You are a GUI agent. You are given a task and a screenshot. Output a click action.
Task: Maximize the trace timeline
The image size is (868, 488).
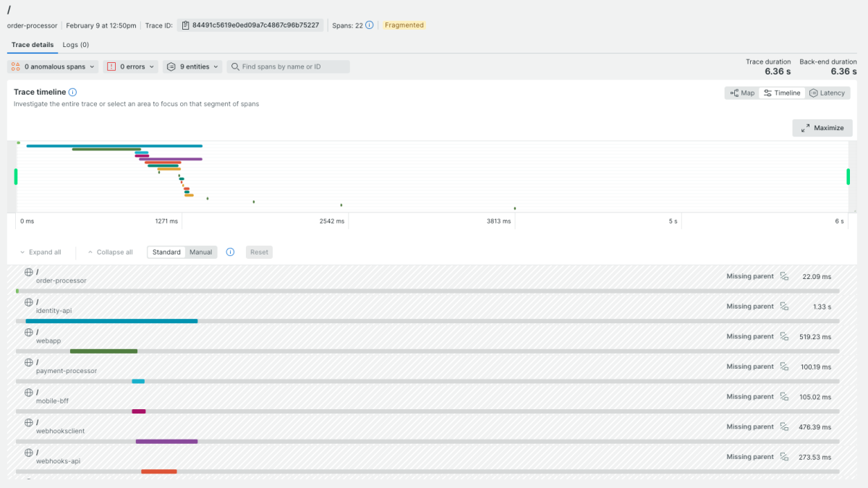pyautogui.click(x=822, y=128)
